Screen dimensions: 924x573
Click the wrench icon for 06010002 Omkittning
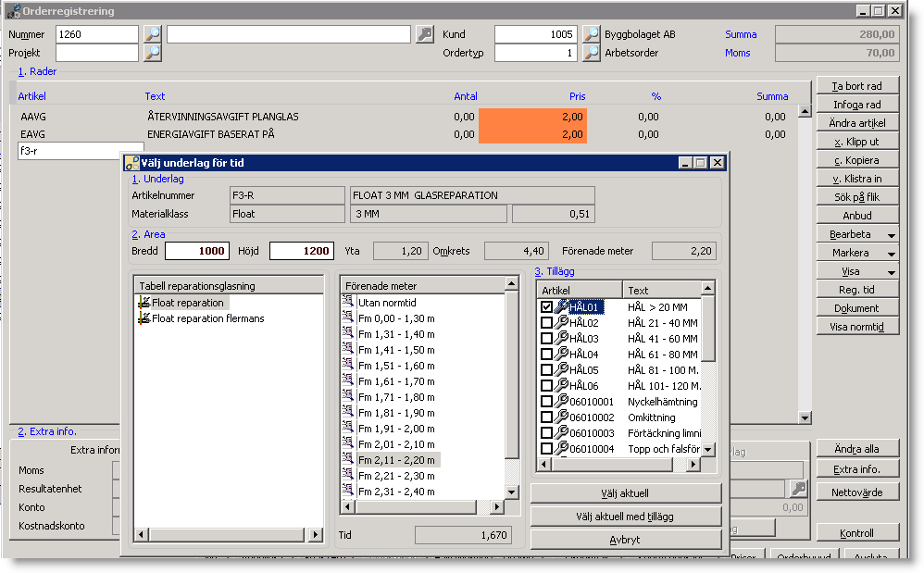click(x=562, y=417)
